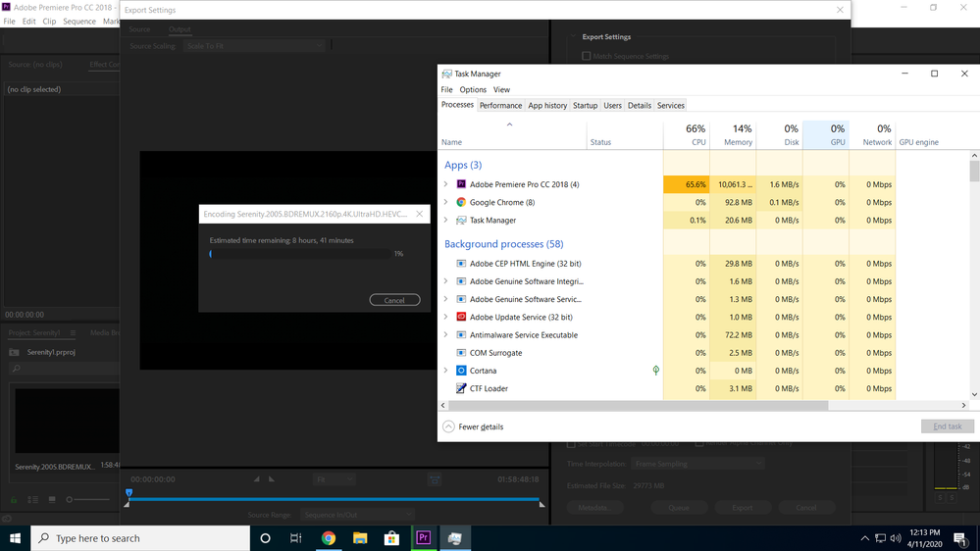Viewport: 980px width, 551px height.
Task: Switch to Premiere Pro taskbar icon
Action: [423, 538]
